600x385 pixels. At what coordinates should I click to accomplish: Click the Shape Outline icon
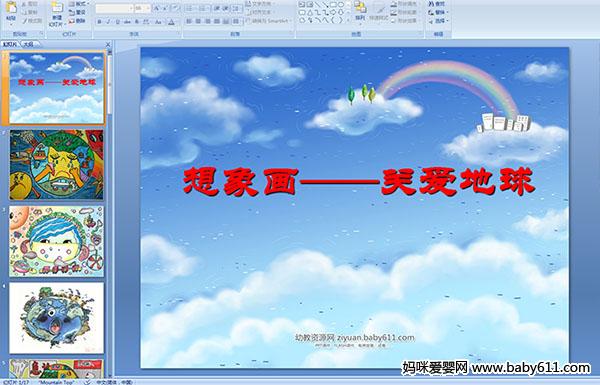coord(394,12)
